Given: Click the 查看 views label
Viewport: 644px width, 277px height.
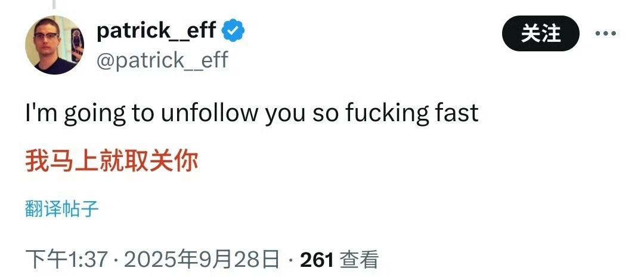Looking at the screenshot, I should [359, 260].
